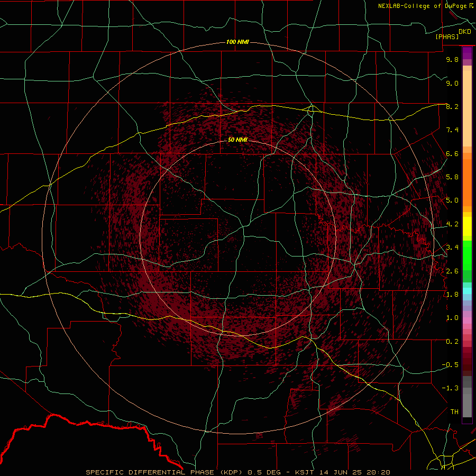Select the 5.0 value on the scale

(452, 200)
